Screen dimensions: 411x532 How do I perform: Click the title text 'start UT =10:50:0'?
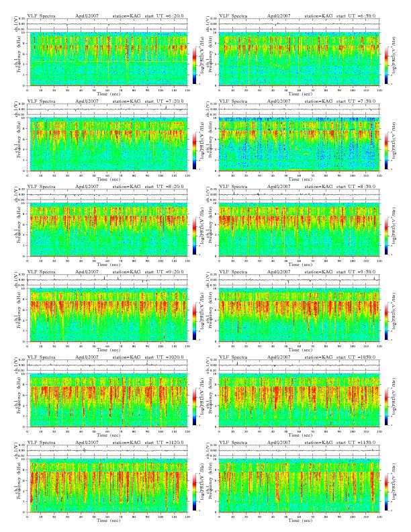click(356, 357)
